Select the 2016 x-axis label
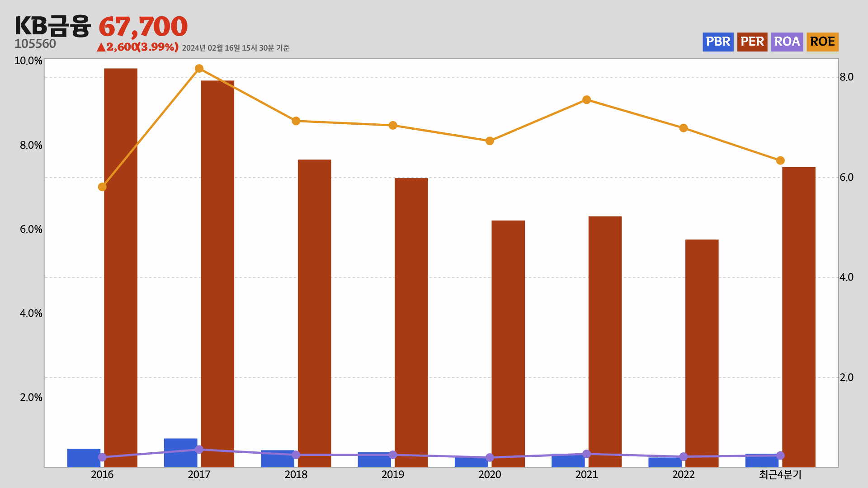 [102, 475]
